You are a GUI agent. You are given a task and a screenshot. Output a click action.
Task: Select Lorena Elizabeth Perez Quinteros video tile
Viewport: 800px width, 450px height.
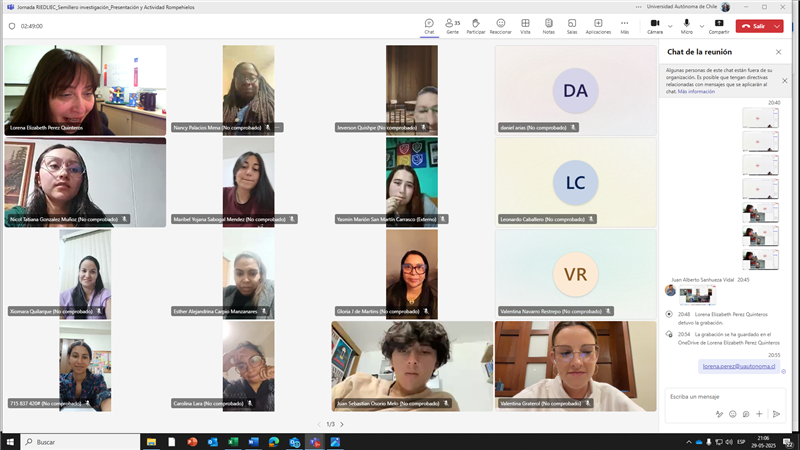[x=85, y=90]
